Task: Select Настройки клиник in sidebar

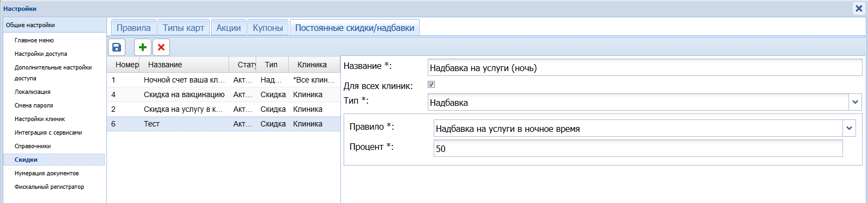Action: pos(40,119)
